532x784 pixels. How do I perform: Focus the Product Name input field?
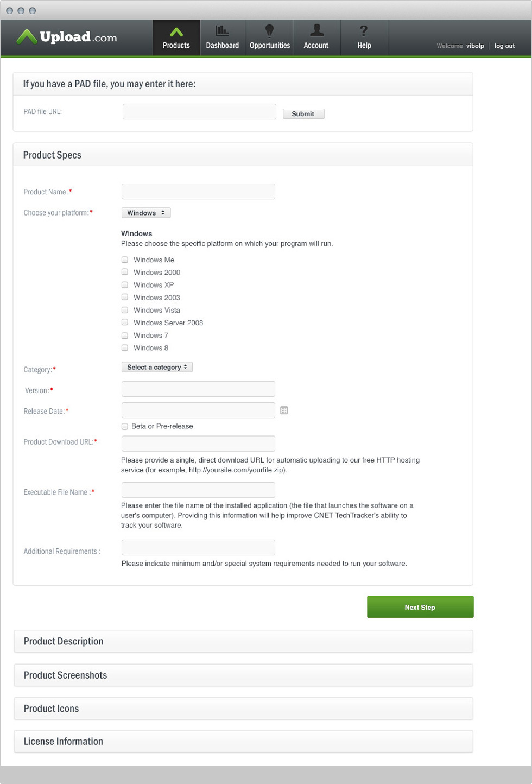tap(198, 192)
